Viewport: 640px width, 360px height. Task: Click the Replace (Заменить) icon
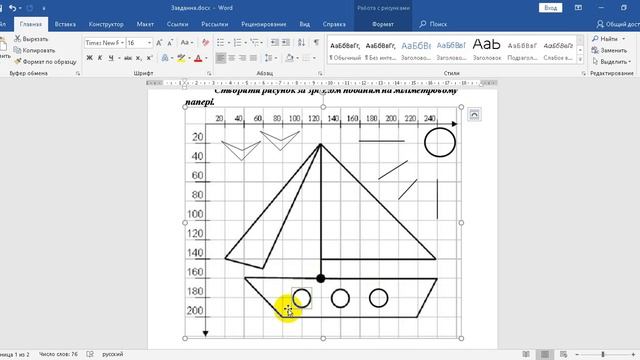pyautogui.click(x=595, y=50)
